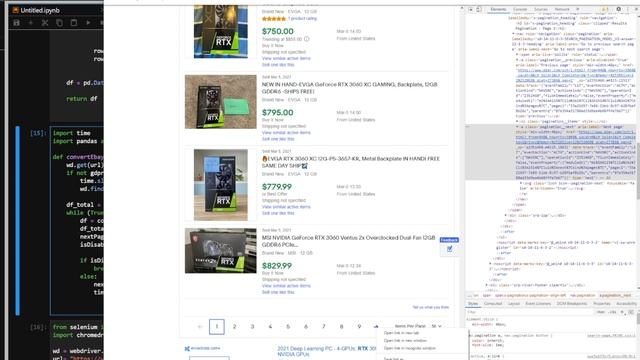Choose Open link in new window
The width and height of the screenshot is (640, 360).
pyautogui.click(x=405, y=340)
